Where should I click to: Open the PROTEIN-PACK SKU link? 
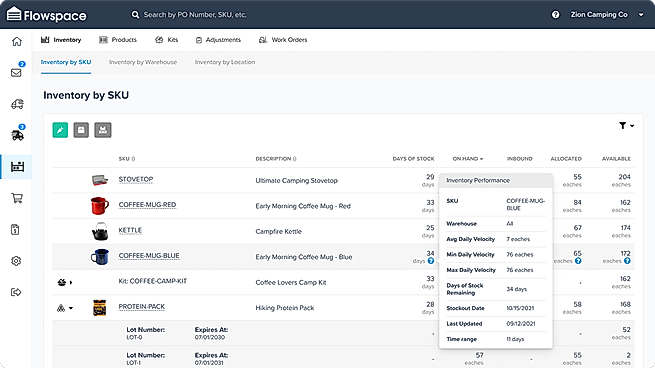click(x=142, y=307)
